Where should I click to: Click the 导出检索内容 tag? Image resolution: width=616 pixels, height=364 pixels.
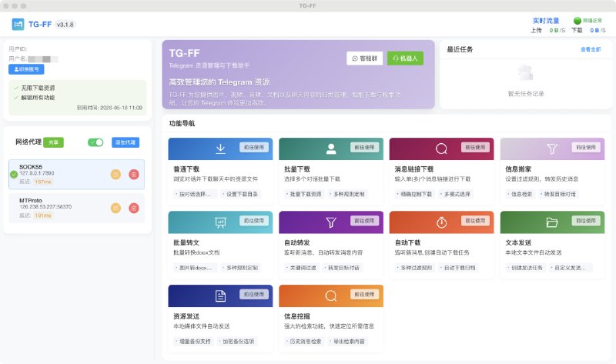click(x=348, y=342)
